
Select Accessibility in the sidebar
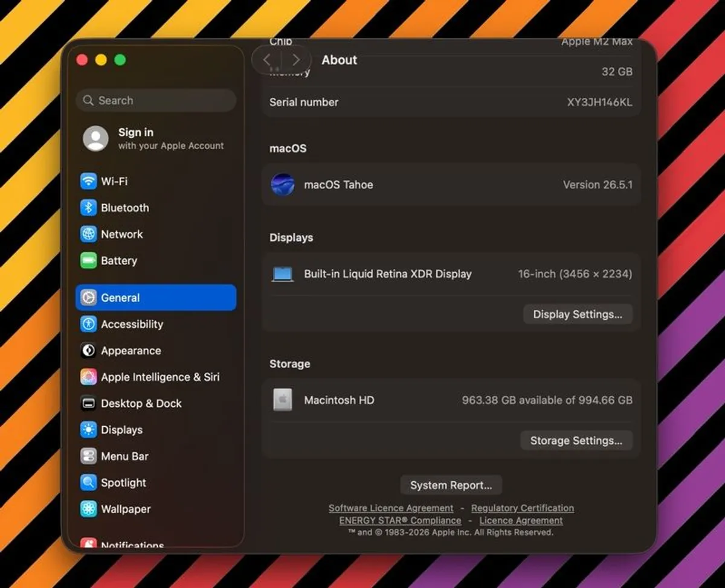click(156, 324)
